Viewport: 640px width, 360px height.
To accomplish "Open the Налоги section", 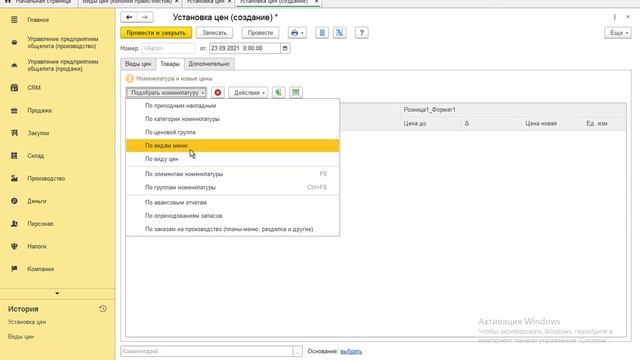I will coord(37,247).
